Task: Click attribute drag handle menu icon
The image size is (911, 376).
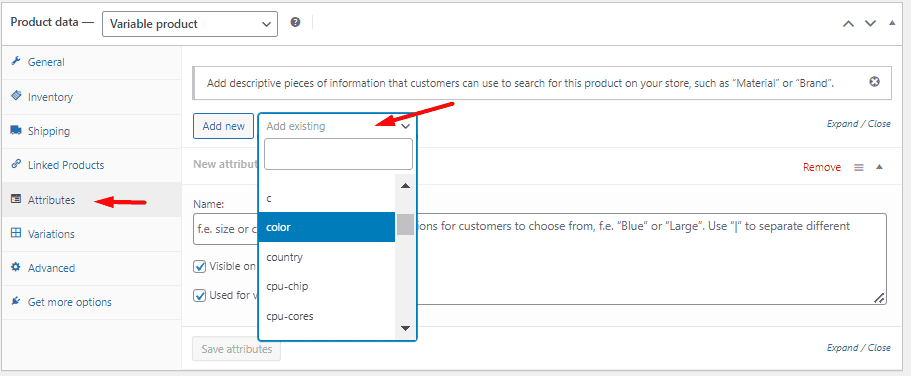Action: point(859,167)
